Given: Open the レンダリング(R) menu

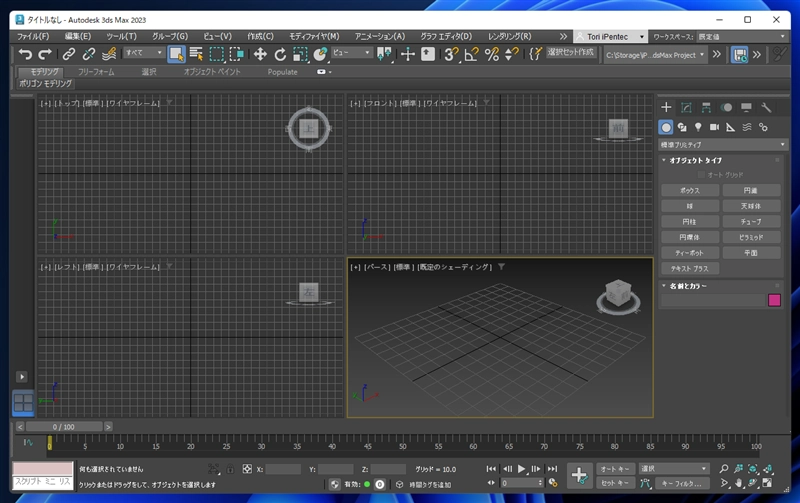Looking at the screenshot, I should [509, 36].
